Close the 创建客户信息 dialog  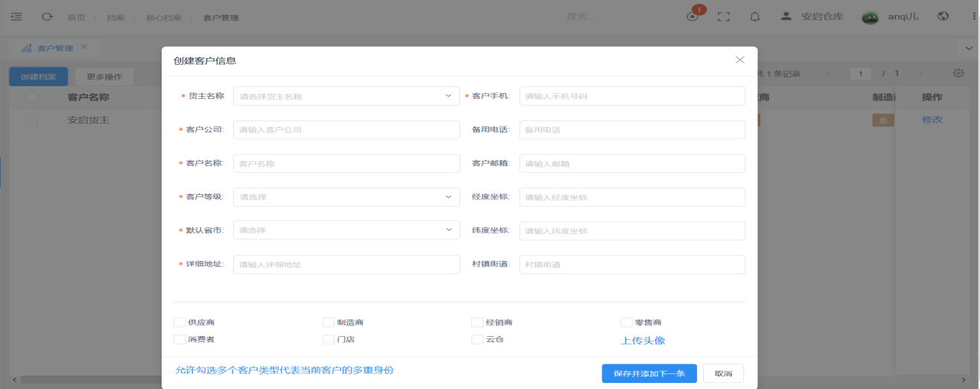point(739,60)
